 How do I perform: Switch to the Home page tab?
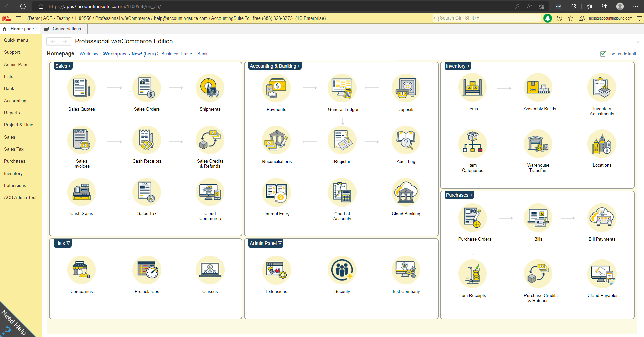pos(20,29)
